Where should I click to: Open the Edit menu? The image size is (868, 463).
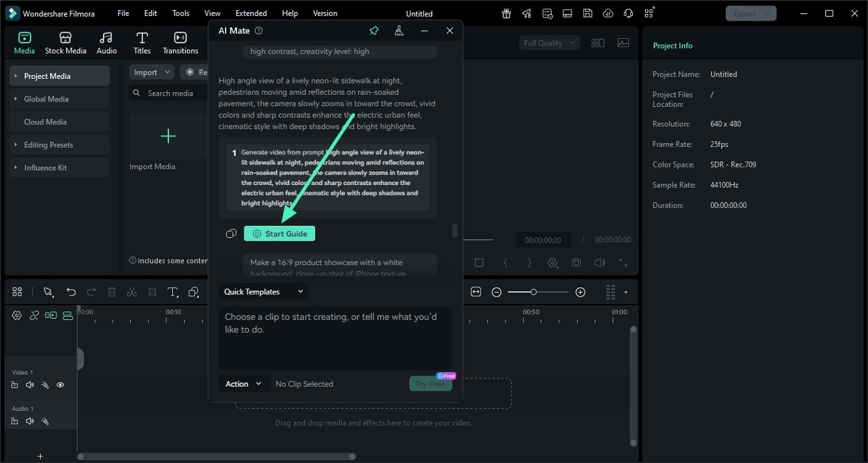point(151,13)
